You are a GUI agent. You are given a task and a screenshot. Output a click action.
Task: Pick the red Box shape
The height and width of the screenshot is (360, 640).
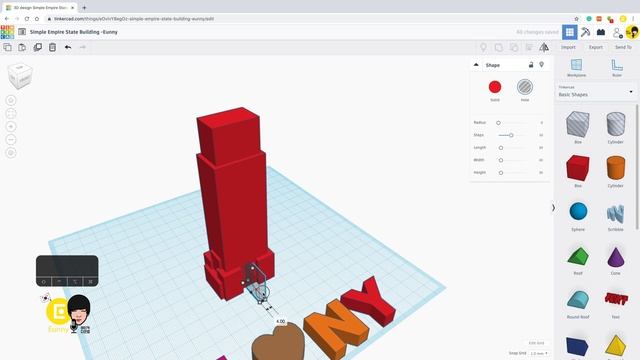[x=578, y=168]
